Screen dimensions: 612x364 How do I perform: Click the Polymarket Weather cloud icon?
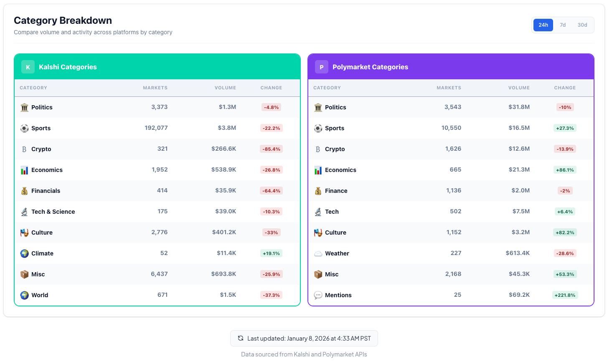click(318, 253)
